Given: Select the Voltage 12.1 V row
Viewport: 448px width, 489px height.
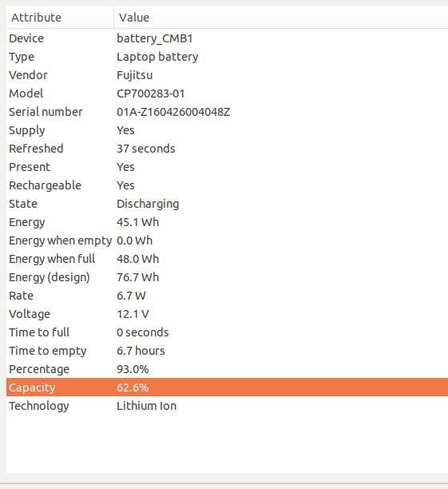Looking at the screenshot, I should (x=227, y=314).
